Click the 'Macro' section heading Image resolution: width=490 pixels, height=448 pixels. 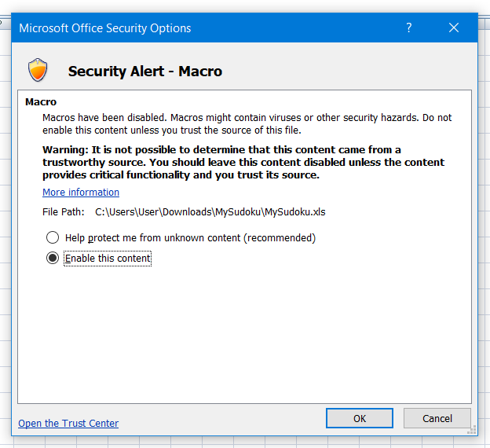coord(41,101)
